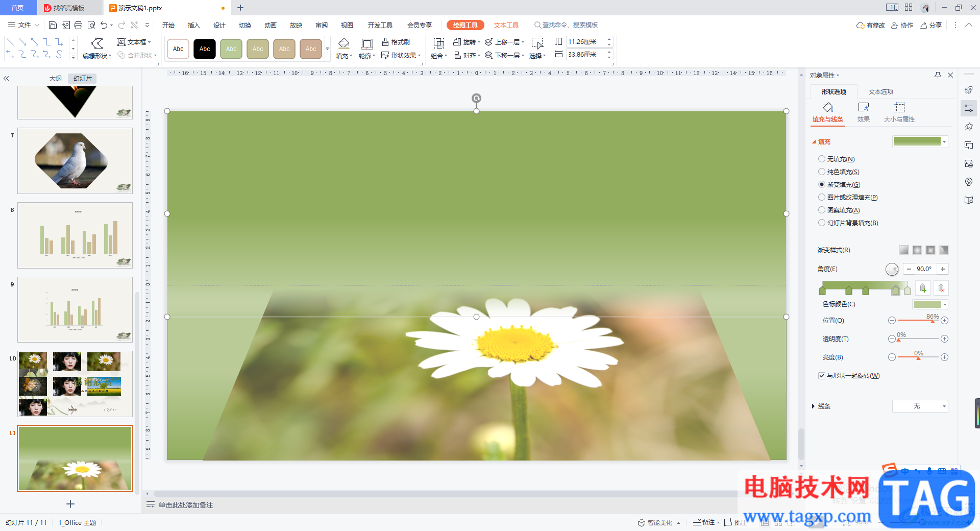Click the Collaborate (协作) button
Viewport: 980px width, 531px height.
pyautogui.click(x=902, y=25)
